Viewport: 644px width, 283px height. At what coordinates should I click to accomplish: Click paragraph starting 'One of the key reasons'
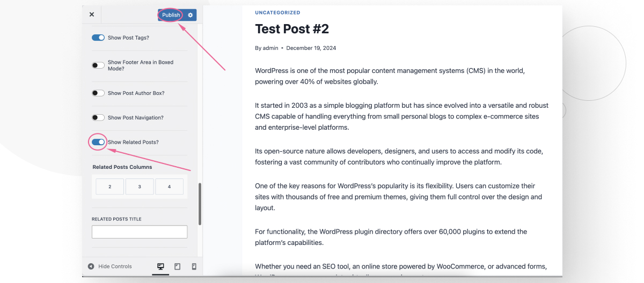tap(399, 197)
